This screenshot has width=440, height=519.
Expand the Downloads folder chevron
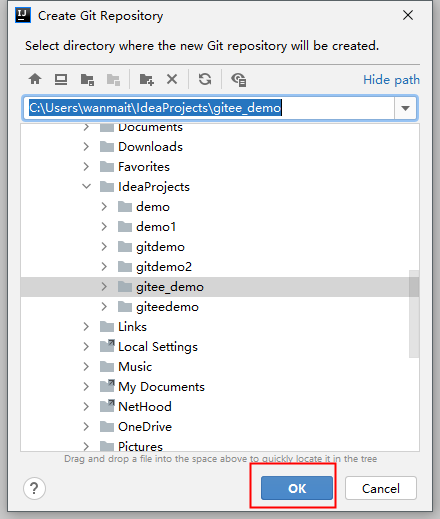(86, 147)
